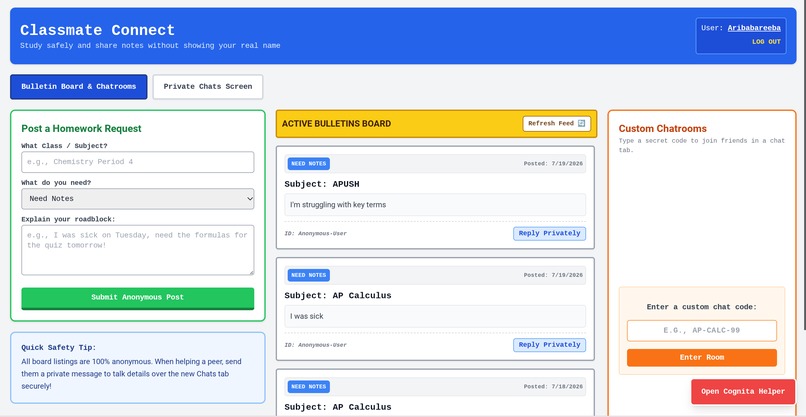
Task: Reply privately to the 7/19 AP Calculus post
Action: pyautogui.click(x=549, y=345)
